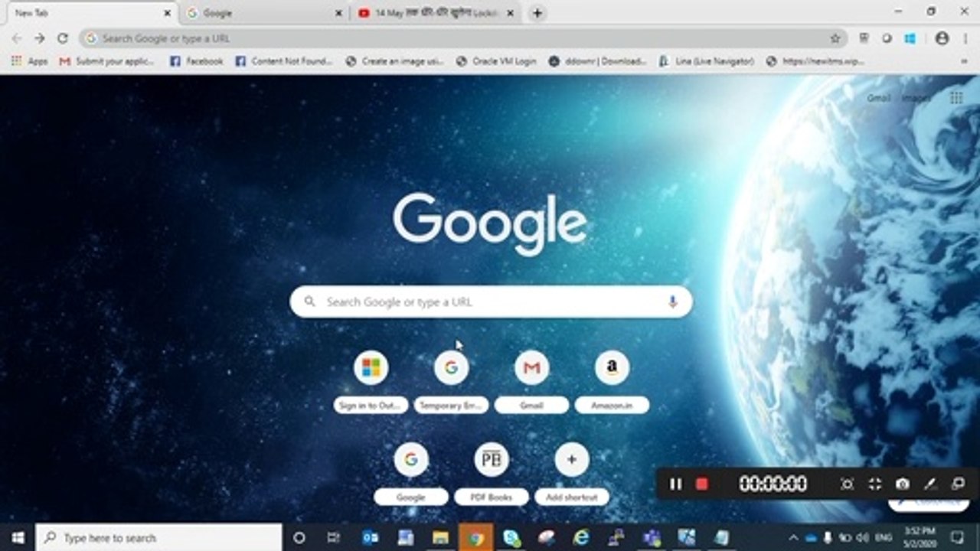
Task: Expand the bookmarks overflow chevron
Action: pyautogui.click(x=964, y=61)
